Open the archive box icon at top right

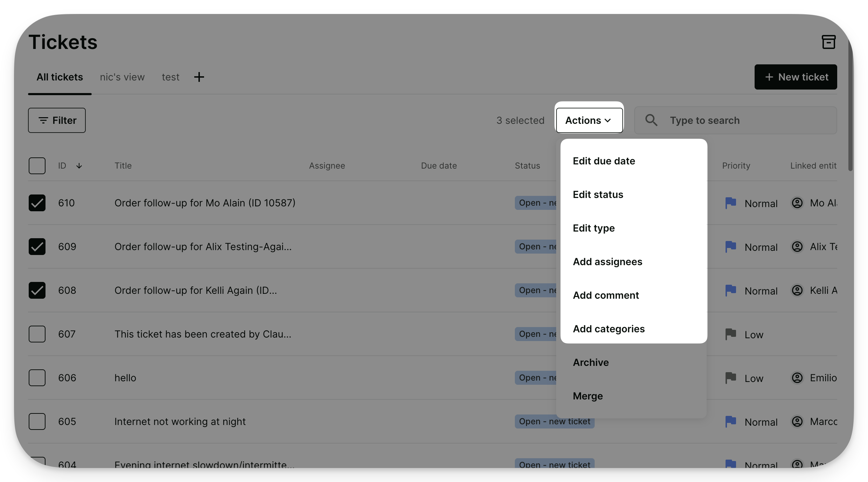[x=828, y=42]
